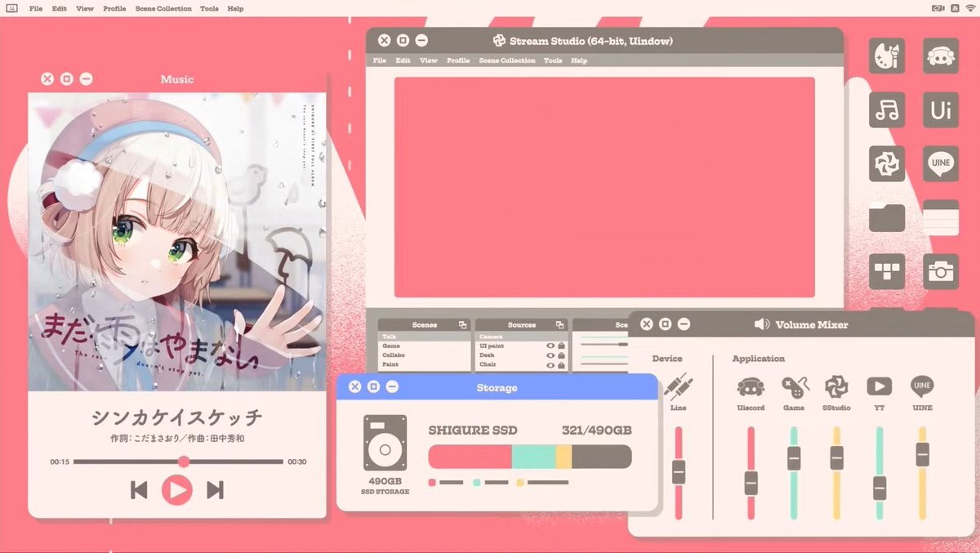Click the Uiscord icon in Volume Mixer
This screenshot has width=980, height=553.
[x=751, y=387]
